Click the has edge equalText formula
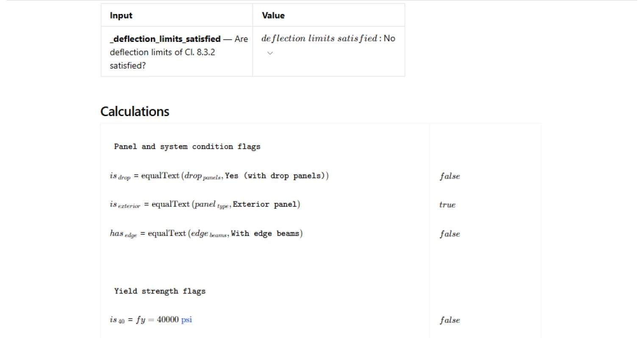The width and height of the screenshot is (644, 338). (x=206, y=233)
